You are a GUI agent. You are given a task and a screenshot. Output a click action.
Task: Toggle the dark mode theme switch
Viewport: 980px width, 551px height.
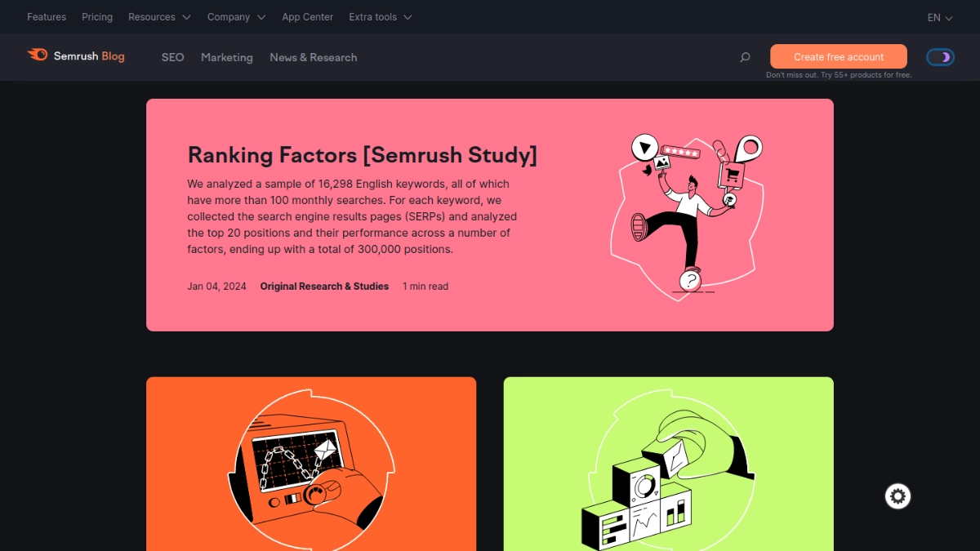pyautogui.click(x=940, y=57)
